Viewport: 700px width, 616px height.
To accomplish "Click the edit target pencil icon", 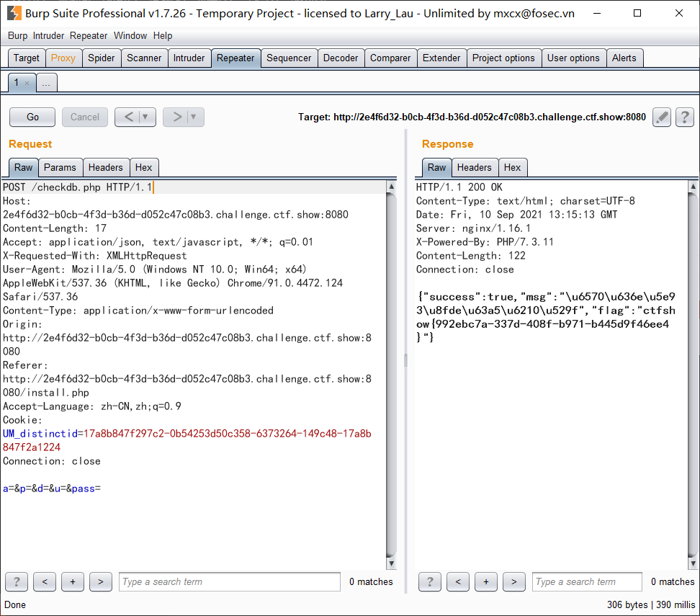I will point(662,117).
